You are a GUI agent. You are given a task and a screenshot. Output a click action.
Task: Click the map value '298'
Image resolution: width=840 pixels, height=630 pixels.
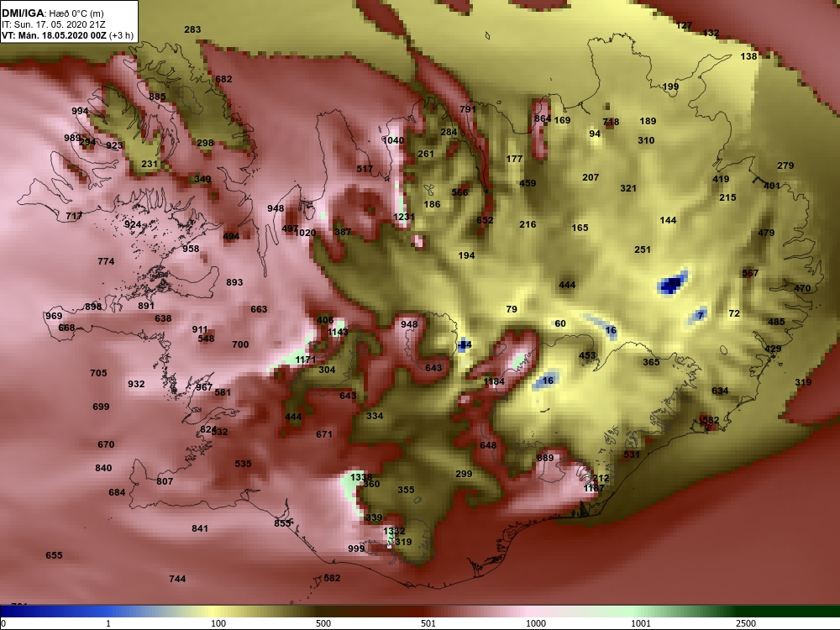coord(205,143)
